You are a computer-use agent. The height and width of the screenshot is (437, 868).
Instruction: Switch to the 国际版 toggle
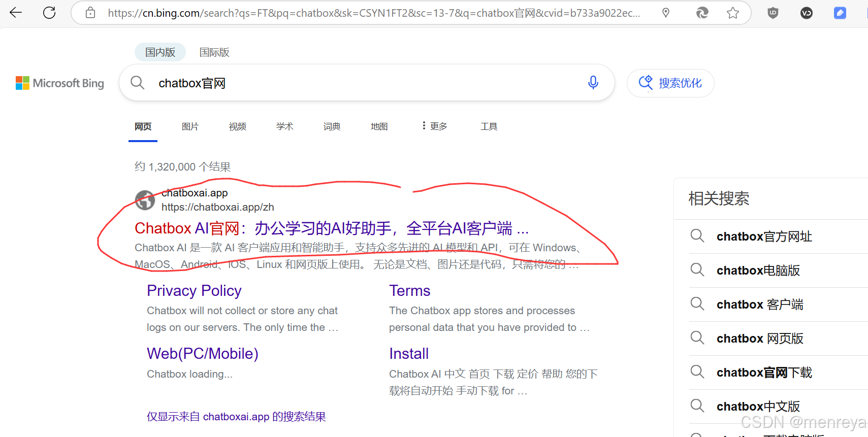point(214,52)
